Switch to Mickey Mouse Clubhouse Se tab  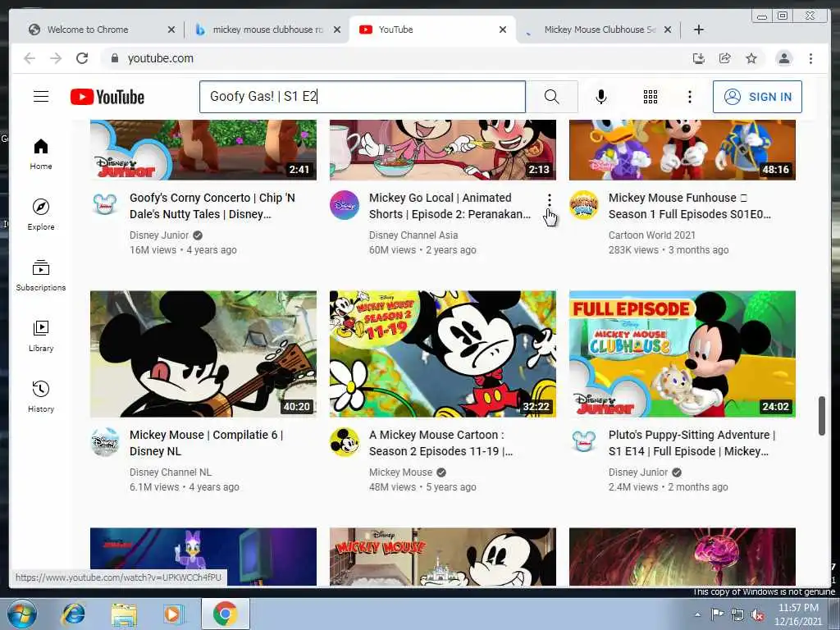coord(600,30)
